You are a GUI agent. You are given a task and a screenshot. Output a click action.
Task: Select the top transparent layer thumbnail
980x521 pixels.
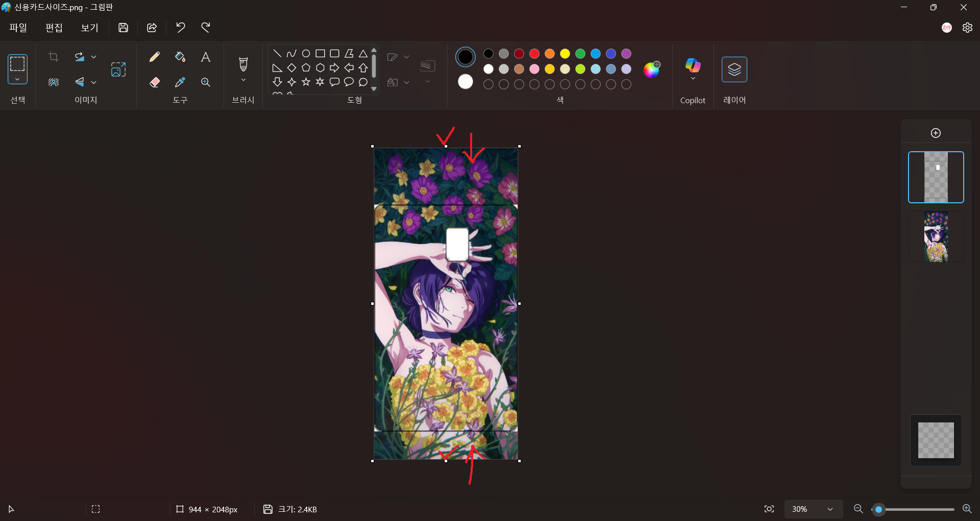tap(936, 177)
